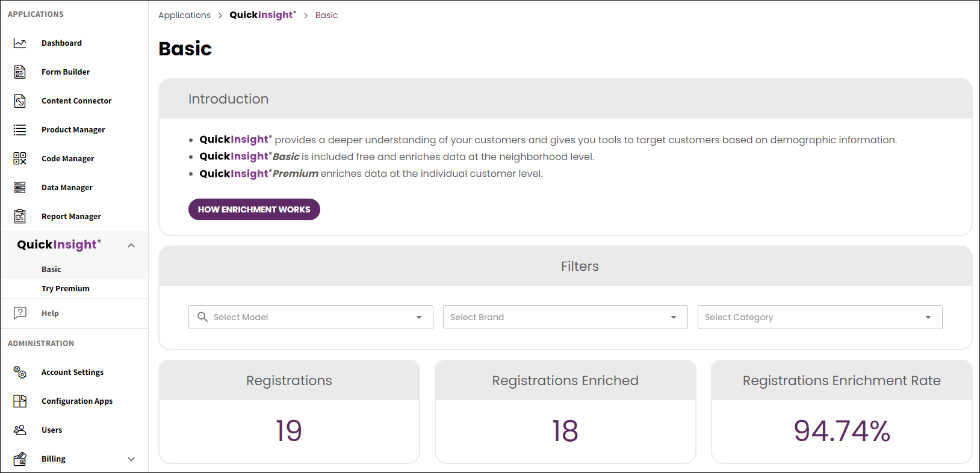Click the APPLICATIONS section label

(x=36, y=14)
